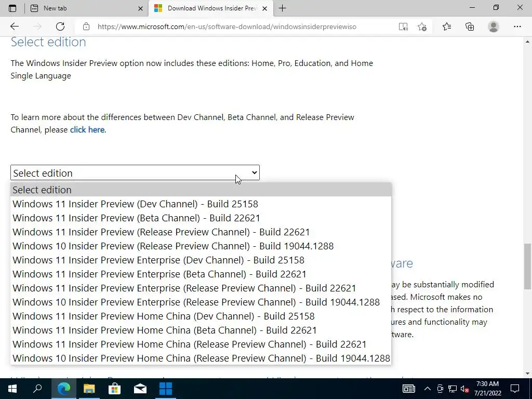Close the New tab tab
The image size is (532, 399).
(140, 9)
